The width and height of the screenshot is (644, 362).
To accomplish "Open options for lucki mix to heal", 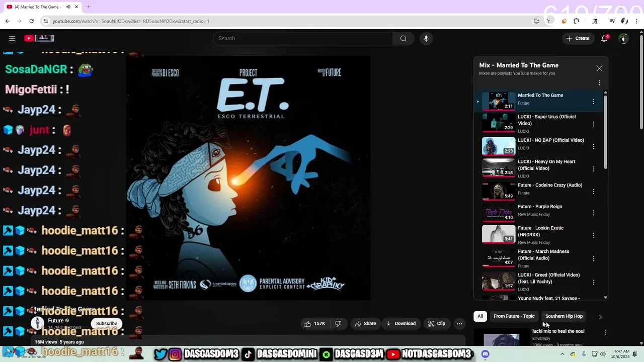I will (606, 332).
